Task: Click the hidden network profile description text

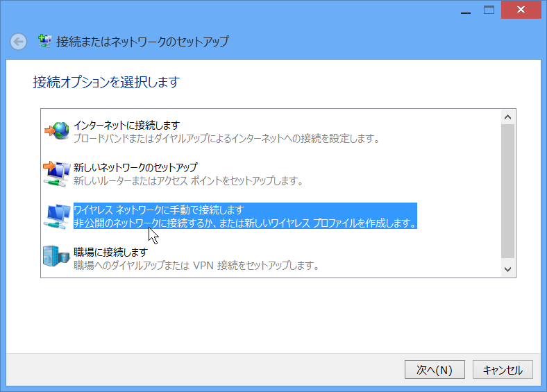Action: [x=244, y=223]
